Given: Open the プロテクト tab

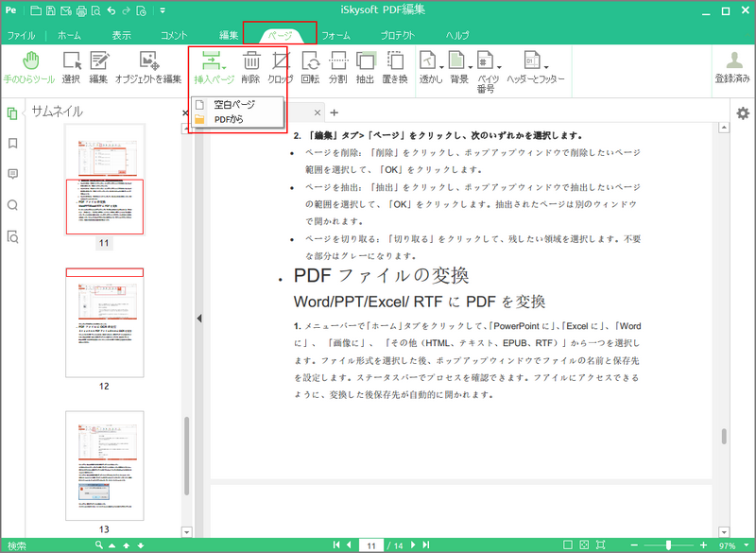Looking at the screenshot, I should [x=398, y=34].
